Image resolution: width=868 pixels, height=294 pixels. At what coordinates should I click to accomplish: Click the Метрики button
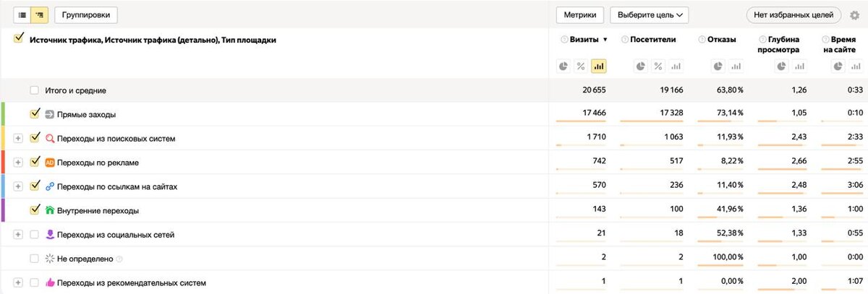(580, 15)
